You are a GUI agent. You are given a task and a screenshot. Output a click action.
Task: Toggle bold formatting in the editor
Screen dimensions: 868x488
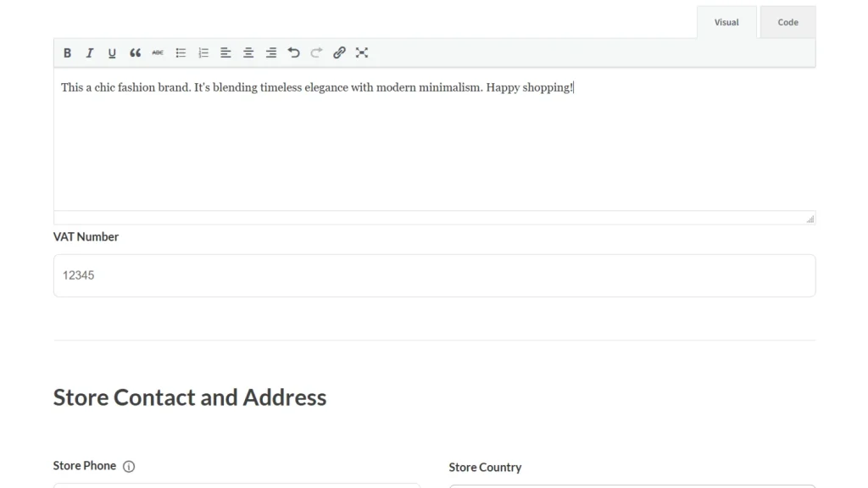click(x=68, y=53)
